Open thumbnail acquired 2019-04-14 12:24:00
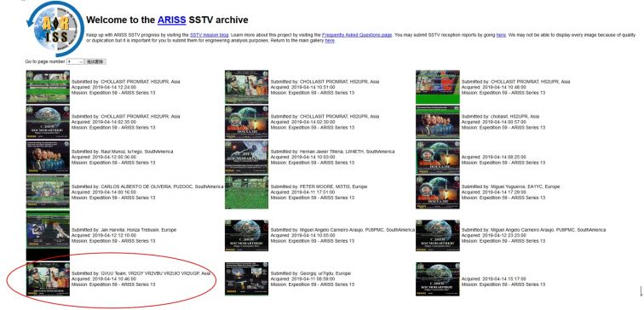The width and height of the screenshot is (644, 310). (48, 87)
